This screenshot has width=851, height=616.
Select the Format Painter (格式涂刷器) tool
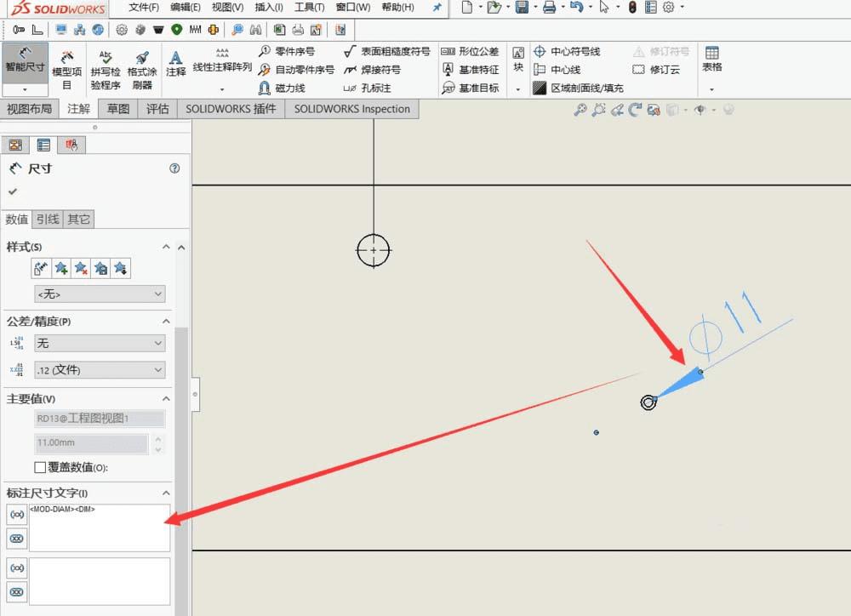[x=142, y=66]
